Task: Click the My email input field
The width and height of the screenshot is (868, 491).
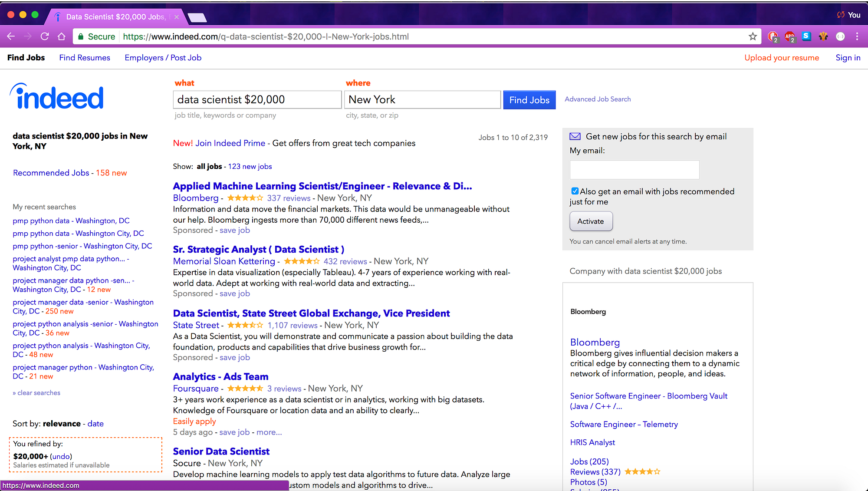Action: [634, 170]
